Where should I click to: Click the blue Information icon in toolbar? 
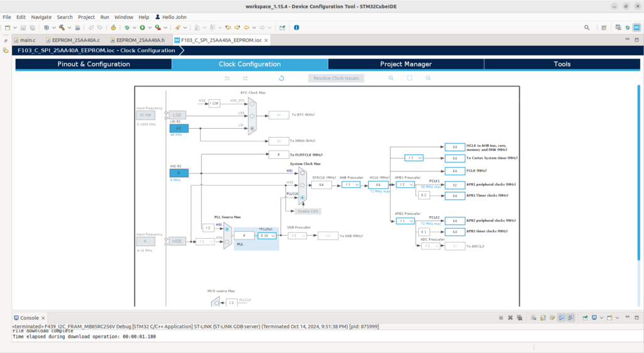point(297,28)
